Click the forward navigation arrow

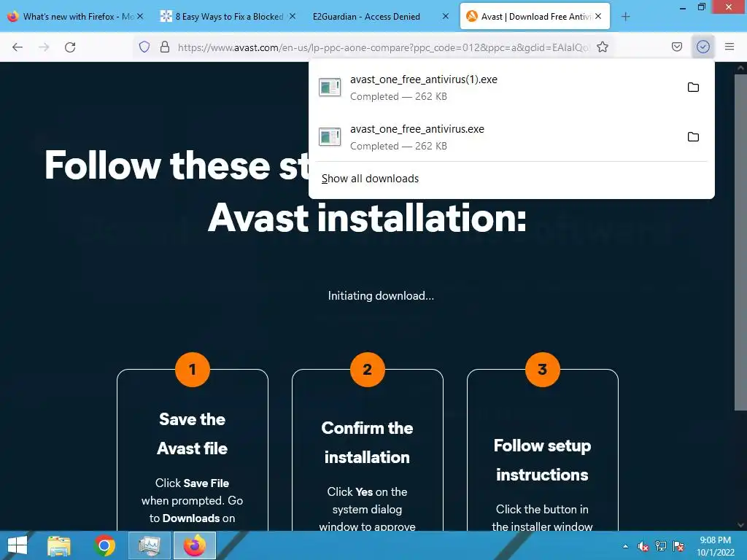click(x=44, y=47)
